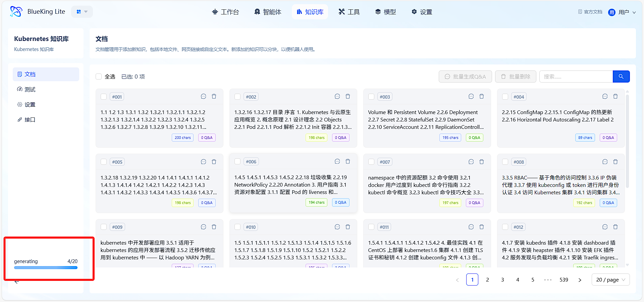Open the app switcher dropdown beside BlueKing Lite

tap(82, 12)
